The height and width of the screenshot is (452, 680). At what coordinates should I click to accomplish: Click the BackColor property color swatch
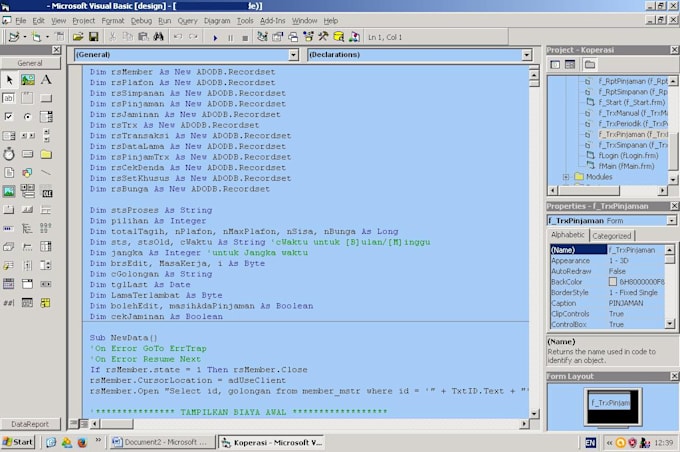pyautogui.click(x=614, y=282)
